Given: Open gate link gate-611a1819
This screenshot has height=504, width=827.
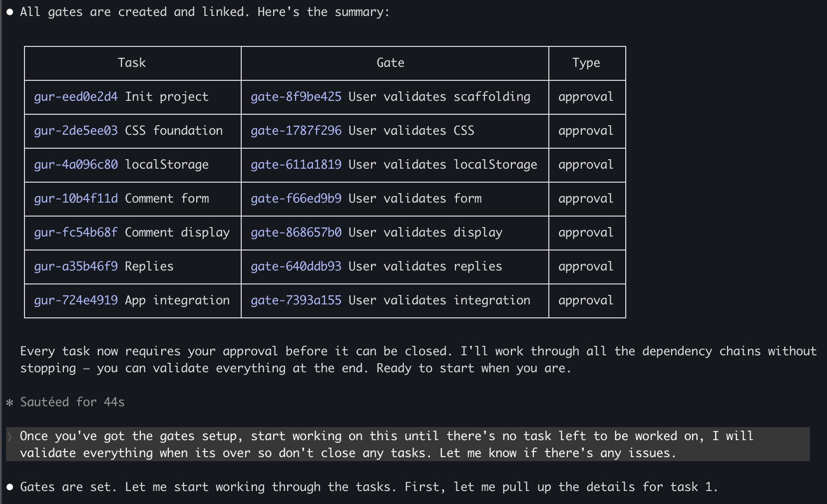Looking at the screenshot, I should click(x=296, y=165).
